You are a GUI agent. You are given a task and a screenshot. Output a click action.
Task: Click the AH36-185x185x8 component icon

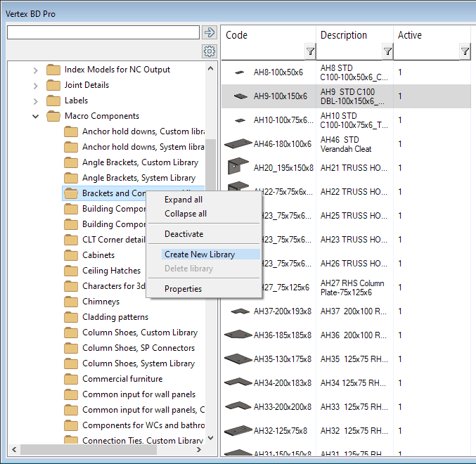coord(238,335)
